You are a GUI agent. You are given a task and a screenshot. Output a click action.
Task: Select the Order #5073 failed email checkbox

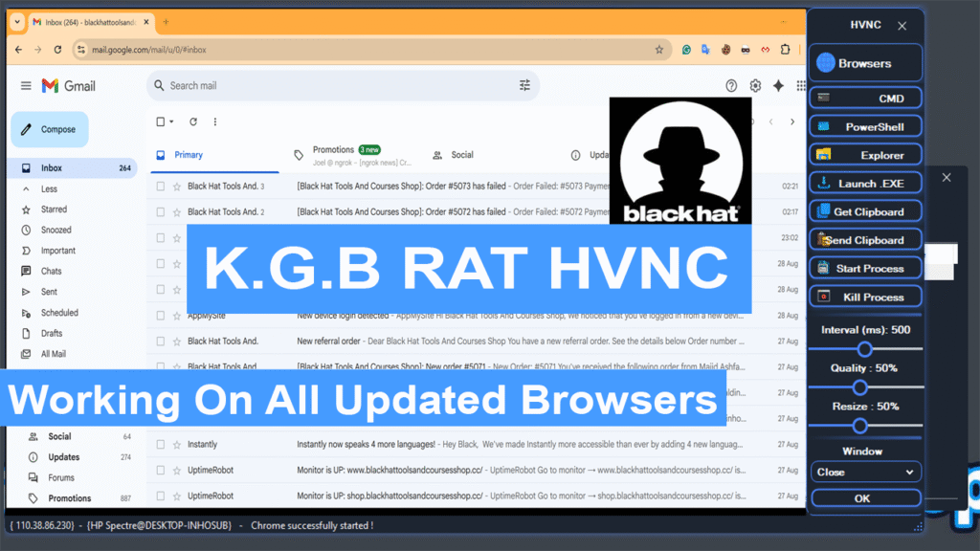tap(161, 187)
